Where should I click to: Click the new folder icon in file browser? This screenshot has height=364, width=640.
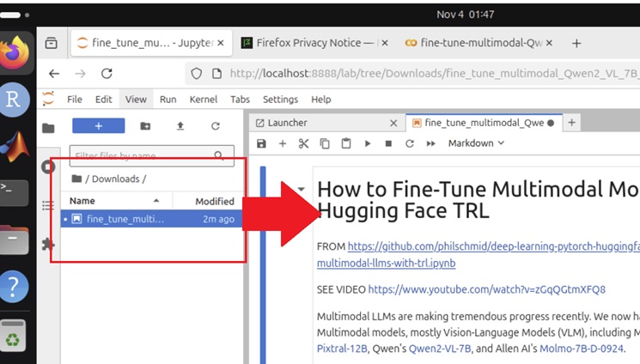(145, 126)
